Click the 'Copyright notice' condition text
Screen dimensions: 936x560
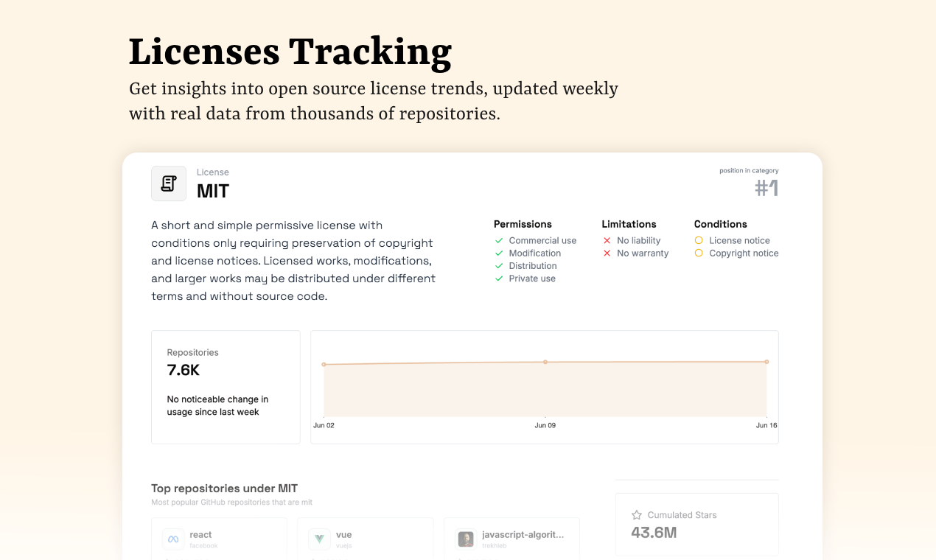(744, 253)
